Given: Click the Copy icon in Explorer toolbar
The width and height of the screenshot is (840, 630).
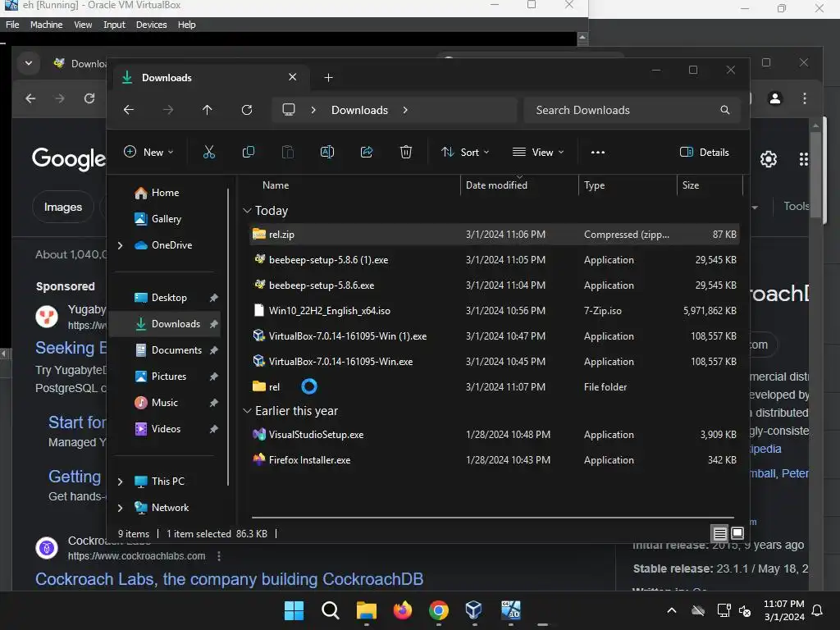Looking at the screenshot, I should tap(248, 152).
